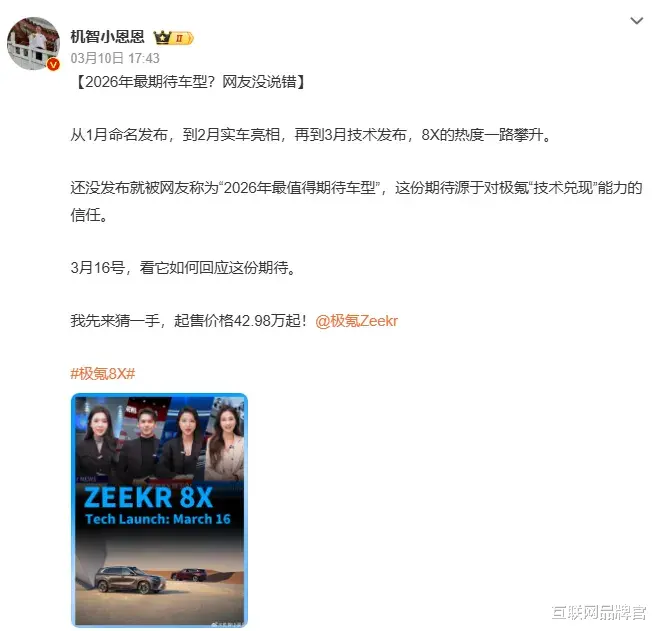Expand the post options chevron
Screen dimensions: 655x631
636,20
